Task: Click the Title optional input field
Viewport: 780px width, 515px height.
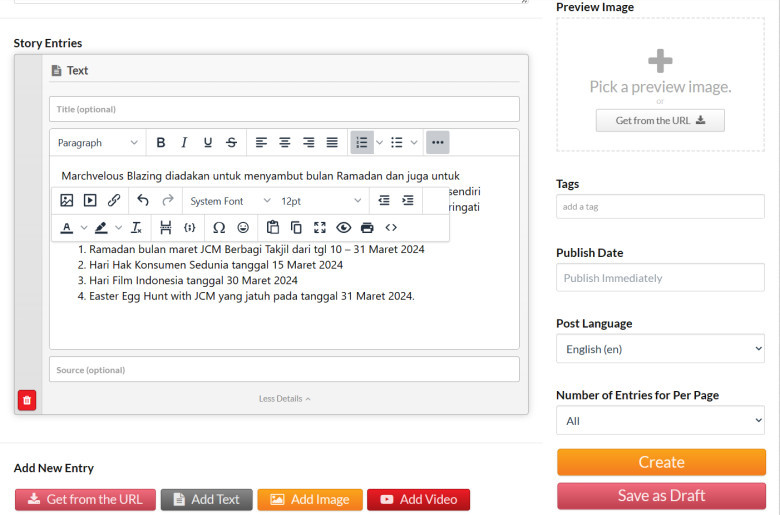Action: pyautogui.click(x=284, y=109)
